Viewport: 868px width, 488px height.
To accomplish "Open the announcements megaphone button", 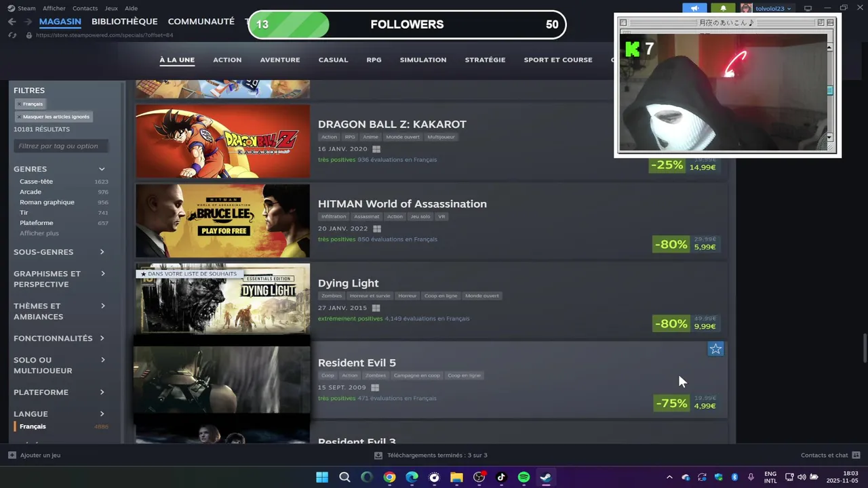I will (694, 8).
